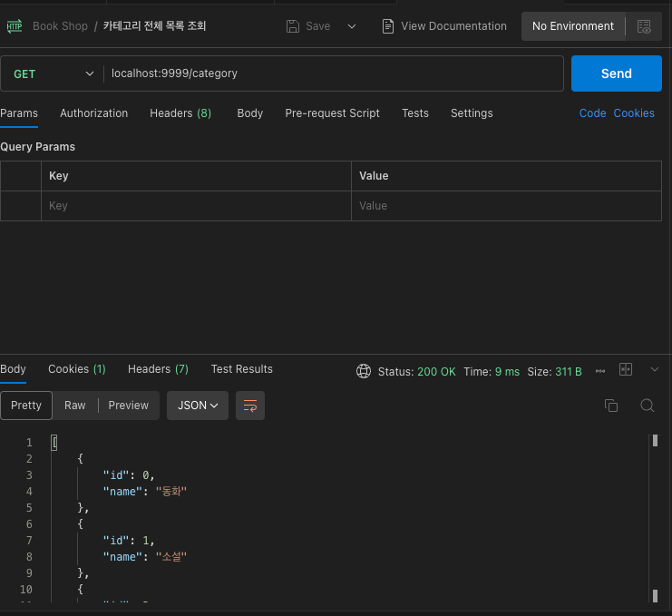
Task: Click the request URL field localhost:9999/category
Action: tap(334, 73)
